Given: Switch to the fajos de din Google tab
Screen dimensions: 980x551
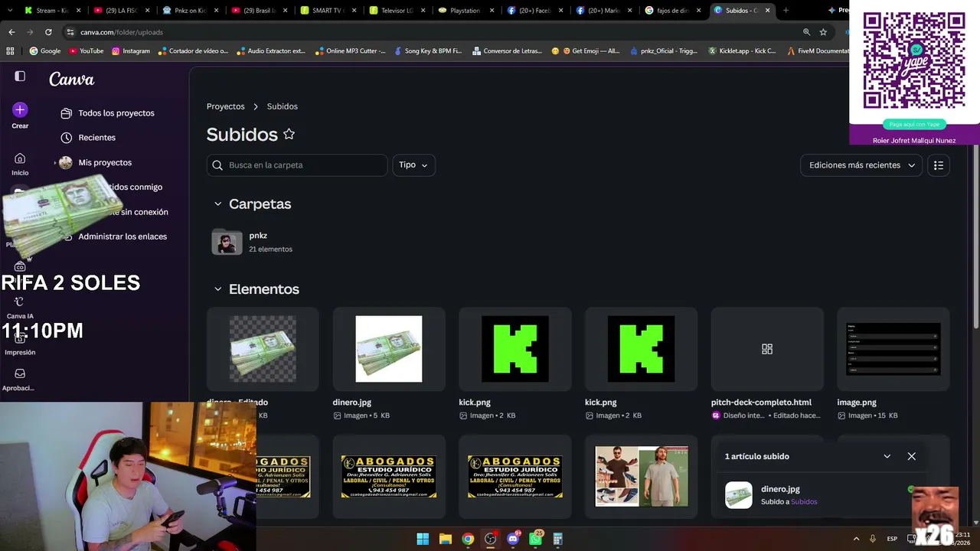Looking at the screenshot, I should pos(673,11).
